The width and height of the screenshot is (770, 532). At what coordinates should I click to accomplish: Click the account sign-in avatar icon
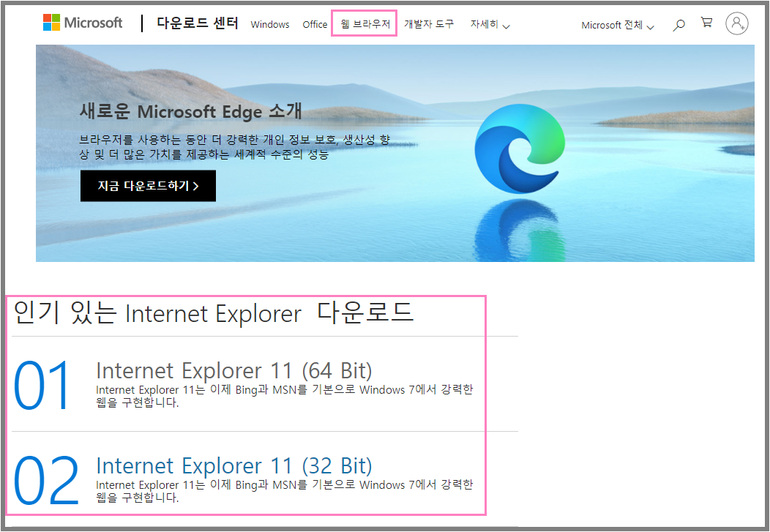737,23
